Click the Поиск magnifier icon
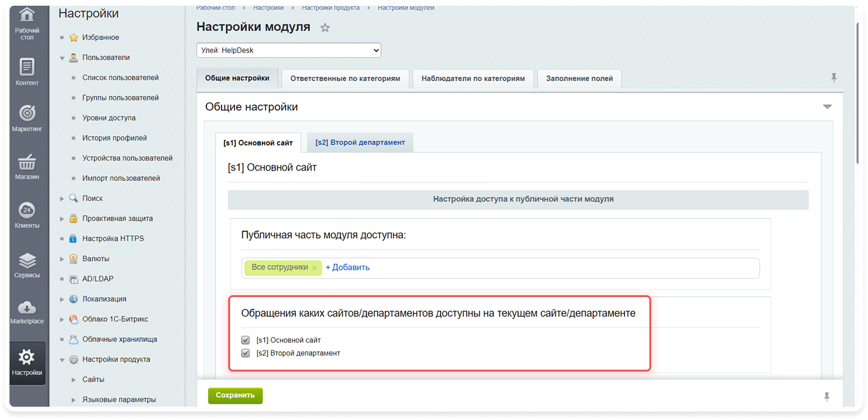868x420 pixels. 74,198
